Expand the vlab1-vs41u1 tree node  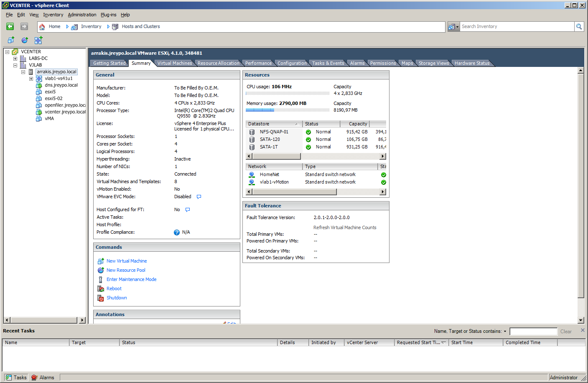click(x=31, y=79)
